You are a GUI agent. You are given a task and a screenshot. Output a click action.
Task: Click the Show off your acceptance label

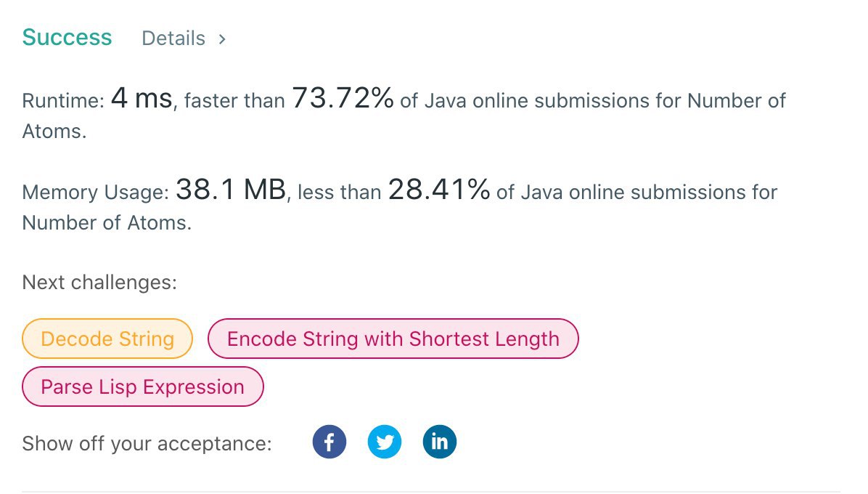(147, 444)
